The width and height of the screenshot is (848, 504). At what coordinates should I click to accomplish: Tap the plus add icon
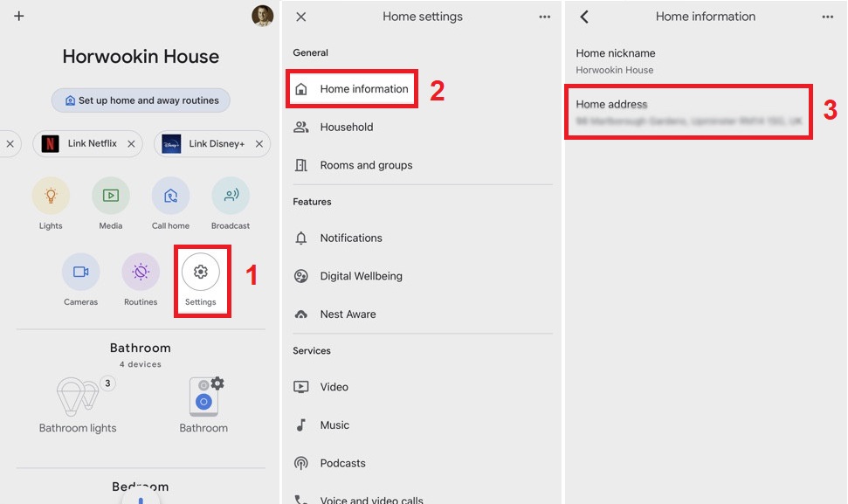19,17
